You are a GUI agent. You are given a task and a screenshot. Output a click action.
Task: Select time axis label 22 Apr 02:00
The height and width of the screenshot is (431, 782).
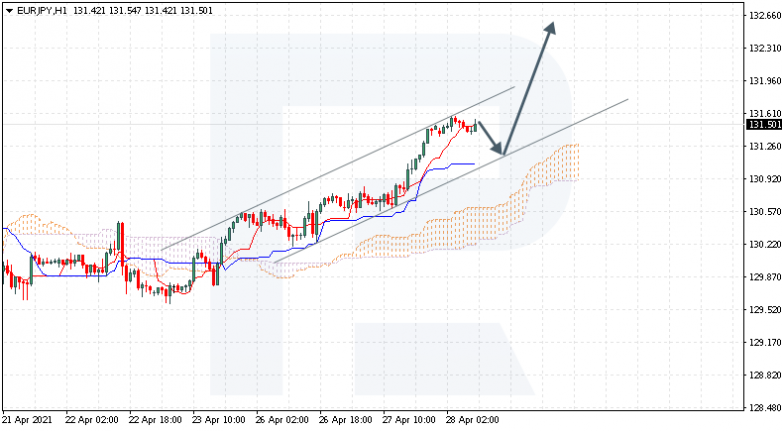[92, 420]
